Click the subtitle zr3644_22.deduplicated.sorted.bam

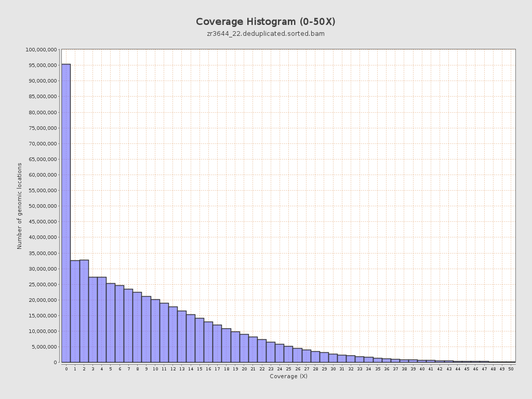click(x=265, y=34)
